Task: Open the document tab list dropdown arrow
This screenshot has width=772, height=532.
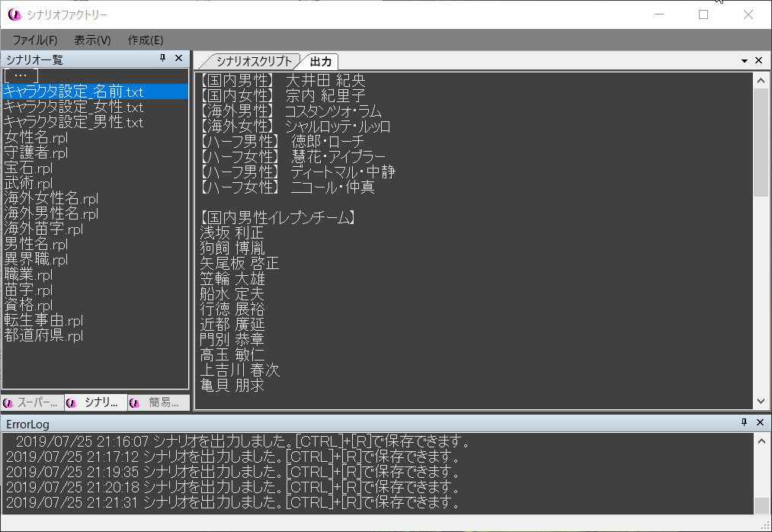Action: tap(745, 61)
